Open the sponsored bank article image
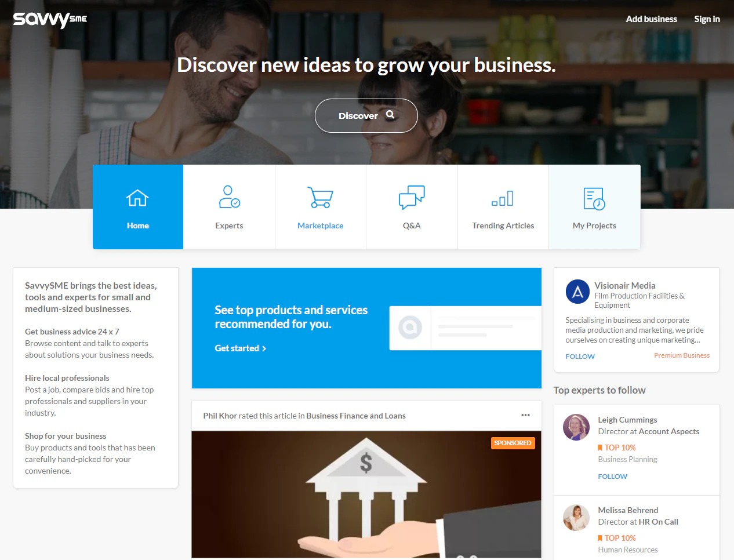Image resolution: width=734 pixels, height=560 pixels. coord(366,494)
